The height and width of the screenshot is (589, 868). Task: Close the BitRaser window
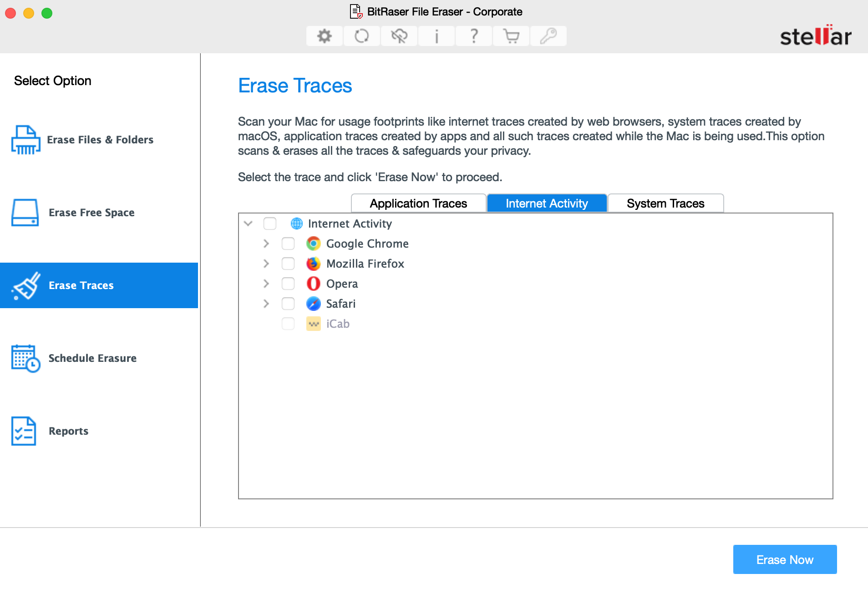(x=10, y=13)
